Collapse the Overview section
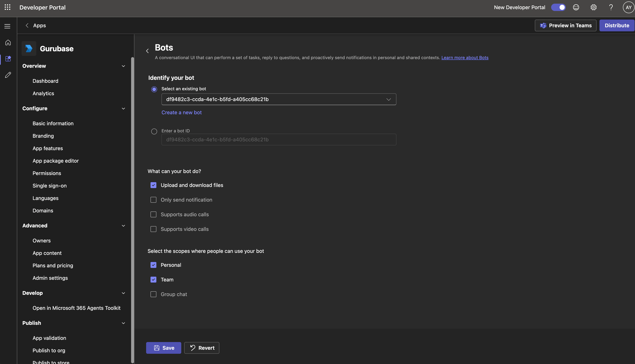 (x=123, y=66)
